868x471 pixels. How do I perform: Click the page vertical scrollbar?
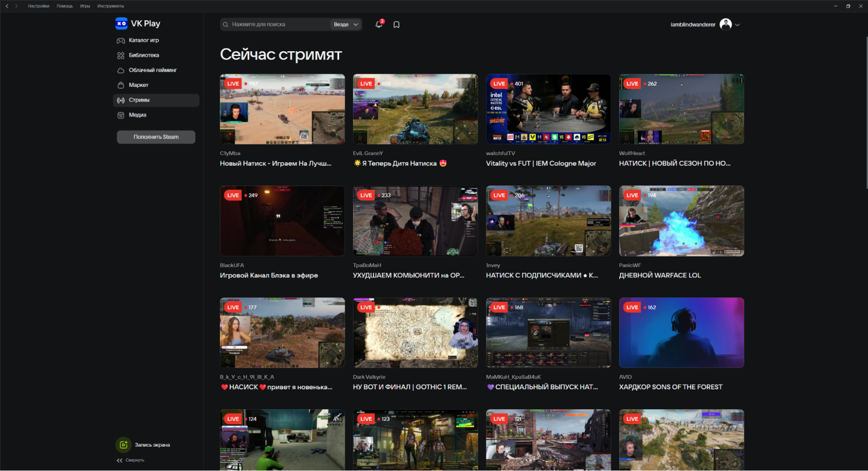point(866,113)
